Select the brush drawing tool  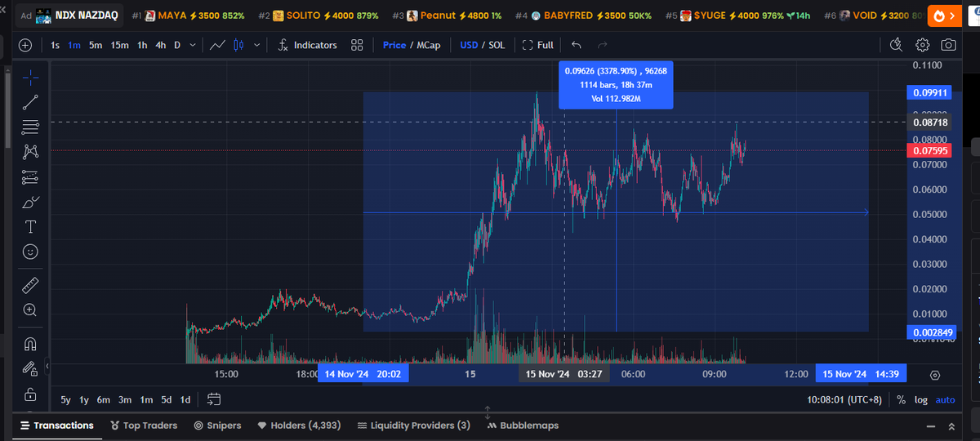pyautogui.click(x=30, y=202)
